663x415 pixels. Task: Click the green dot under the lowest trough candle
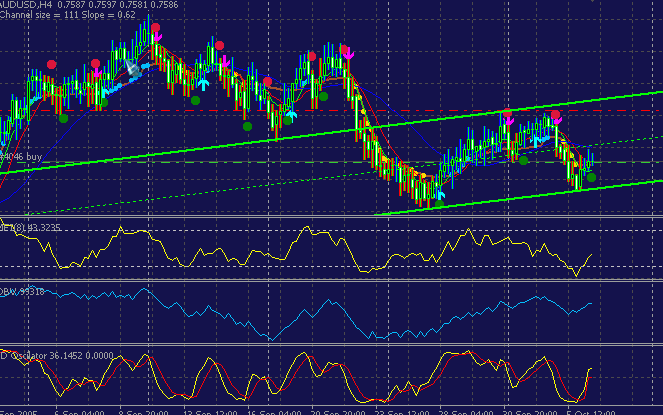coord(439,204)
